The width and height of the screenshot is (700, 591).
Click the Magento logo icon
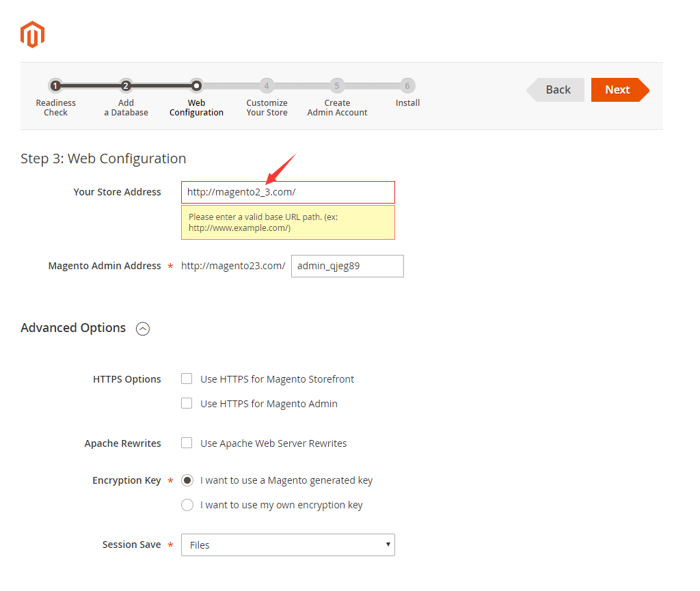click(33, 34)
